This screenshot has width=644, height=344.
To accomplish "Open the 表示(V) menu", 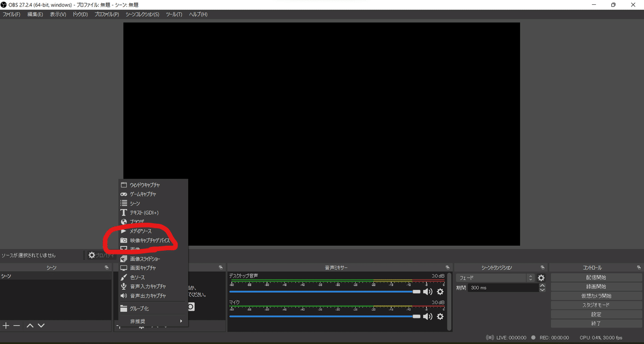I will [x=58, y=14].
